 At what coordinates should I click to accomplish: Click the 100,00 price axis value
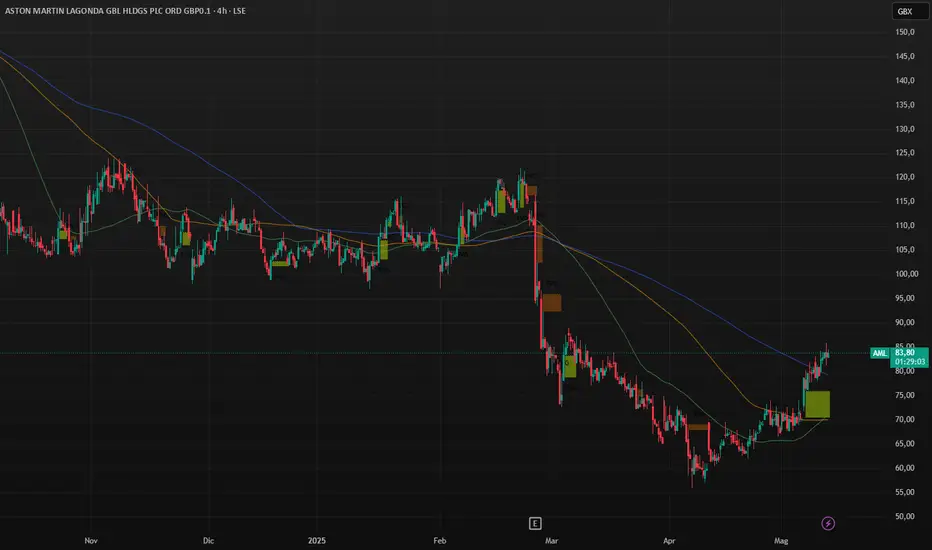[x=907, y=274]
